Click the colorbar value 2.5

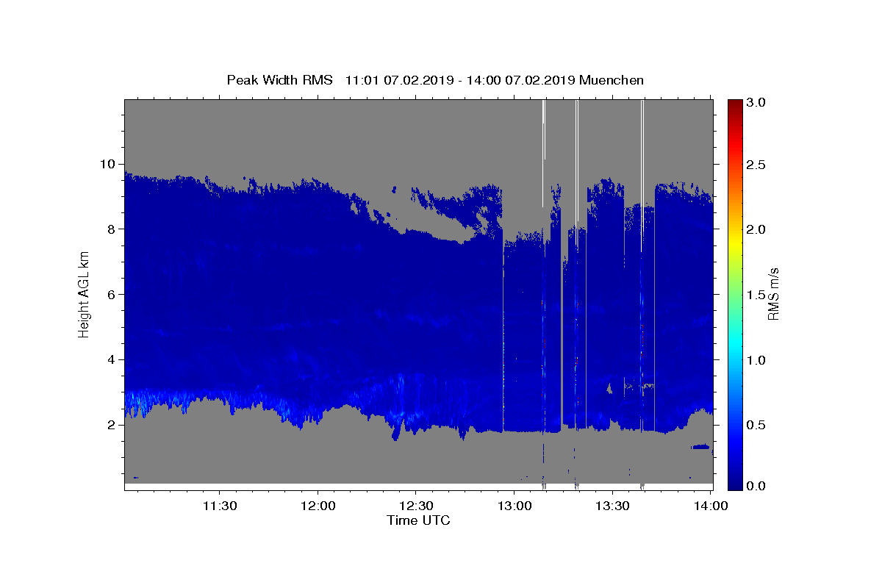pos(757,165)
